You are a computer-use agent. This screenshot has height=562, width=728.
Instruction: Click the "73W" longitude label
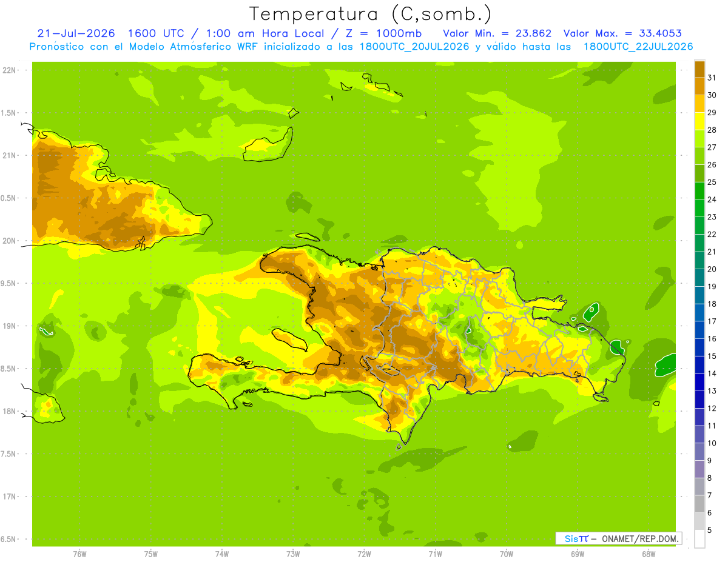tap(293, 554)
